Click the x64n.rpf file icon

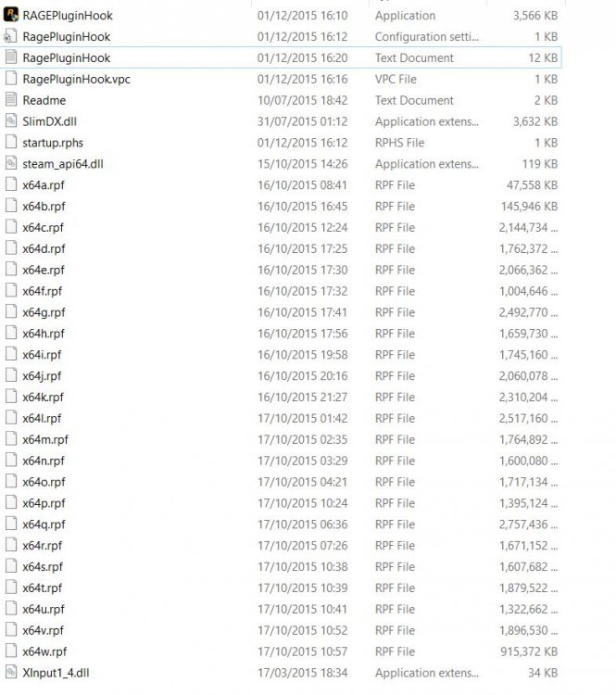coord(10,461)
